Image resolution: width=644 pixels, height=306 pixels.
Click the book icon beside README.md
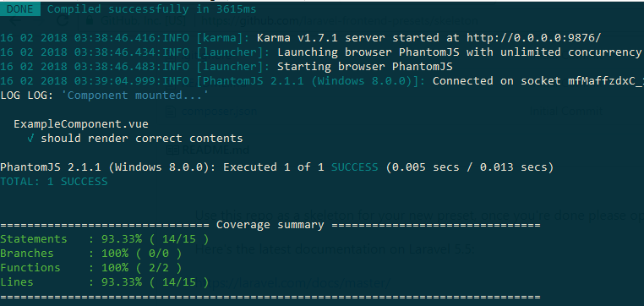point(172,150)
